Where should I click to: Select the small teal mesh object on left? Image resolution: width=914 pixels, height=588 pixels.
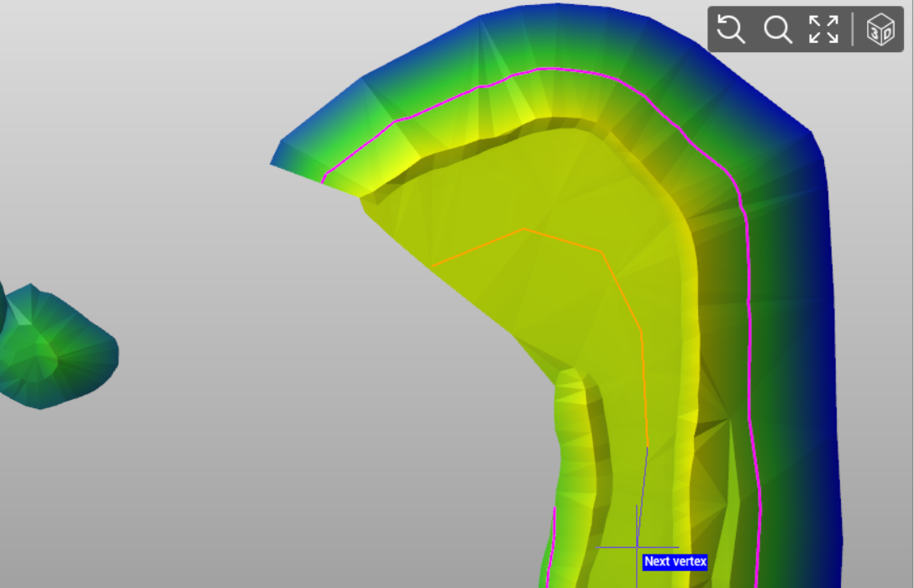pos(59,349)
